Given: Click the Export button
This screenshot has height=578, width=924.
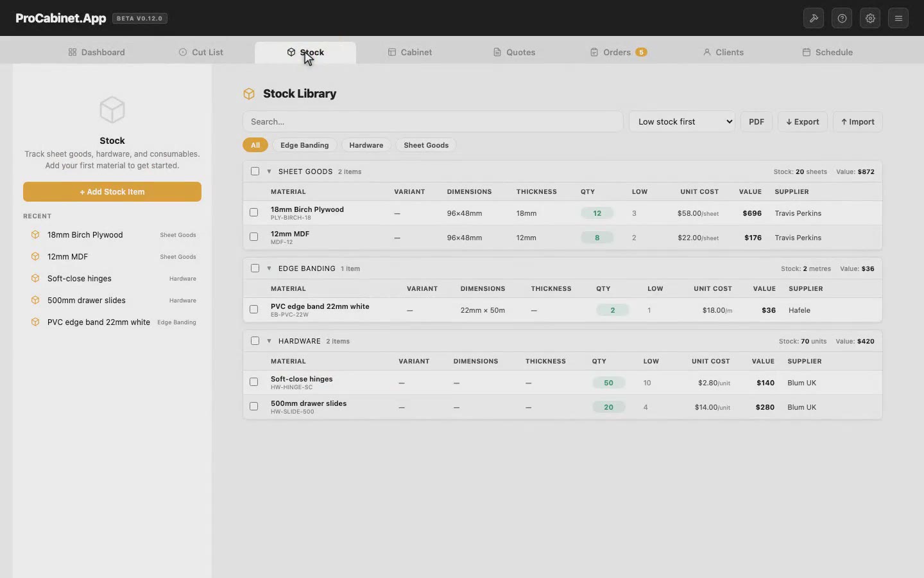Looking at the screenshot, I should point(803,121).
